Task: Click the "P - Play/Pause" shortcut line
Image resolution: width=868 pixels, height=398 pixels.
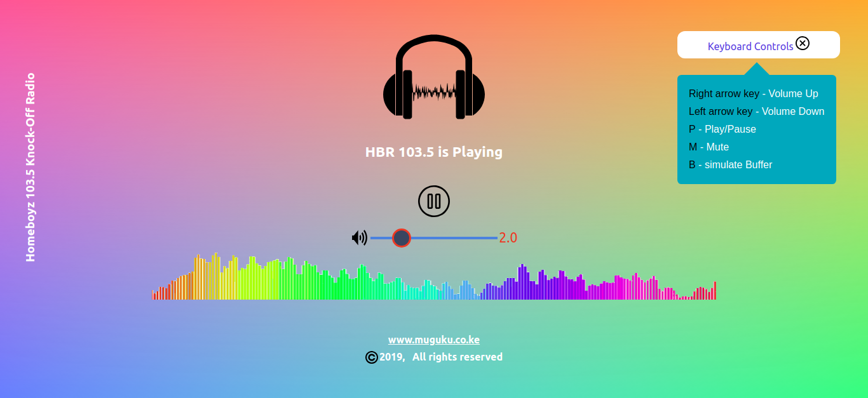Action: pos(722,129)
